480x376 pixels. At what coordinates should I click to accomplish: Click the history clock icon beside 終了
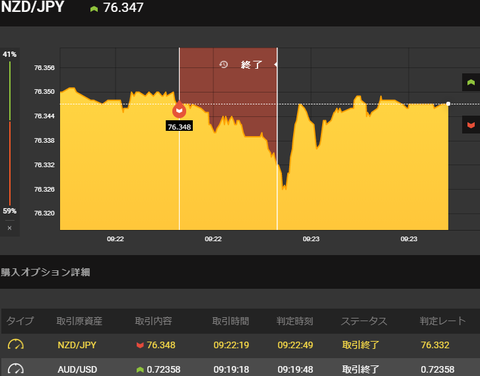(x=224, y=64)
